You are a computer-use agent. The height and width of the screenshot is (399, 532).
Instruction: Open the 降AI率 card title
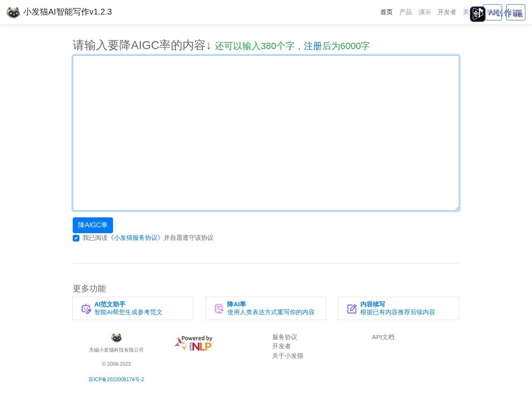236,304
